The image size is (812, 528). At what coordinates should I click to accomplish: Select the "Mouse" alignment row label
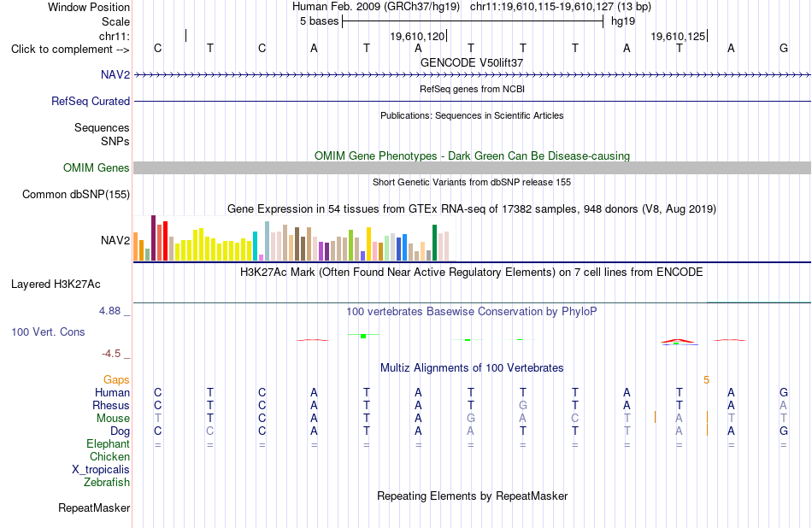(x=113, y=419)
